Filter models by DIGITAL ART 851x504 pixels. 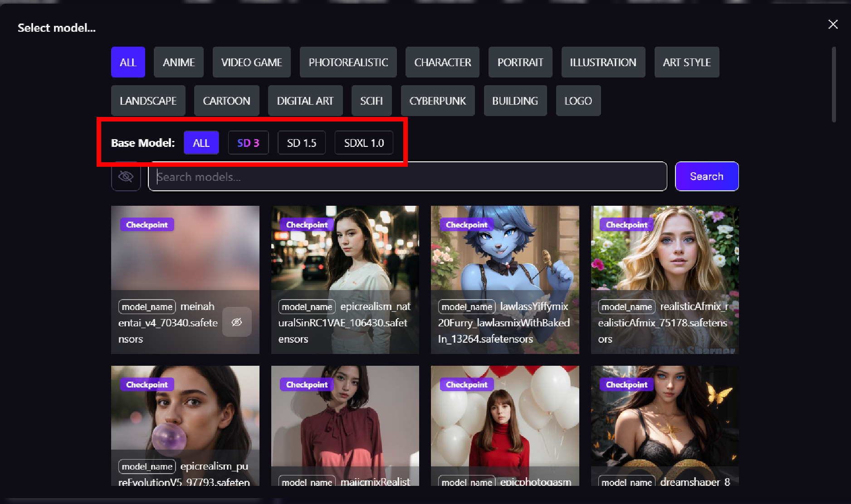(305, 101)
